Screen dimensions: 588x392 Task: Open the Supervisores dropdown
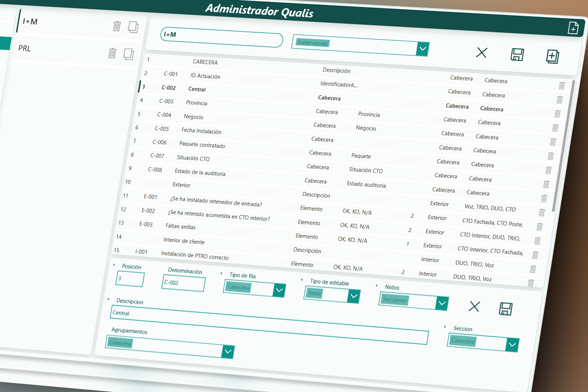[422, 49]
